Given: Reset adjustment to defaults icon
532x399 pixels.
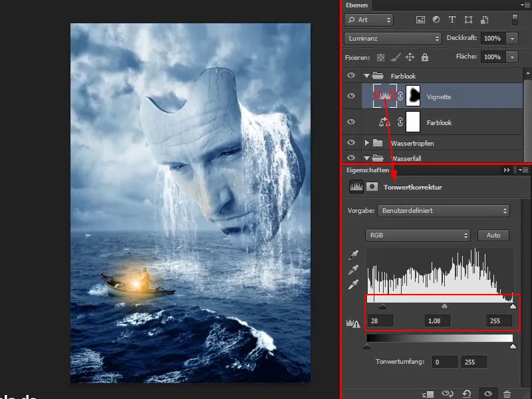Looking at the screenshot, I should [x=467, y=394].
